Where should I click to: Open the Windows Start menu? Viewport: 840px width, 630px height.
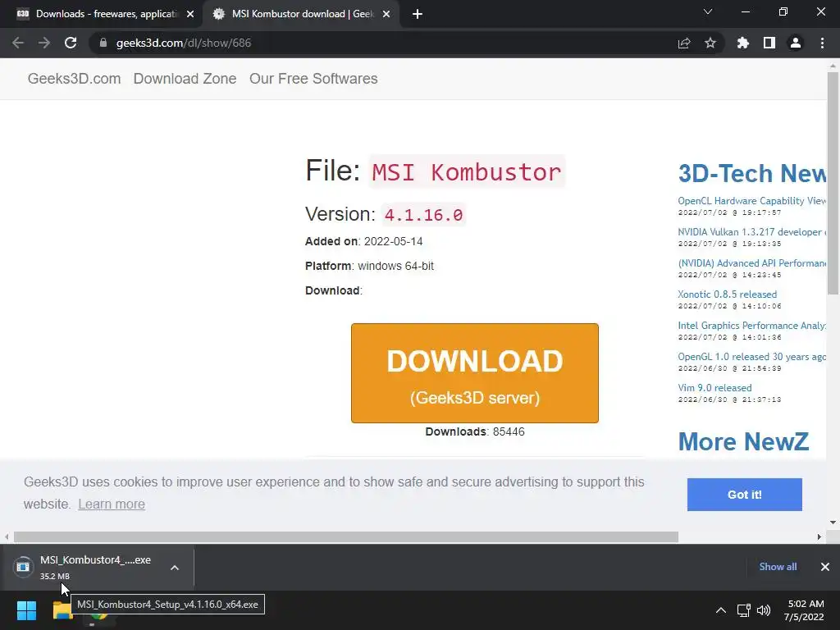point(26,610)
